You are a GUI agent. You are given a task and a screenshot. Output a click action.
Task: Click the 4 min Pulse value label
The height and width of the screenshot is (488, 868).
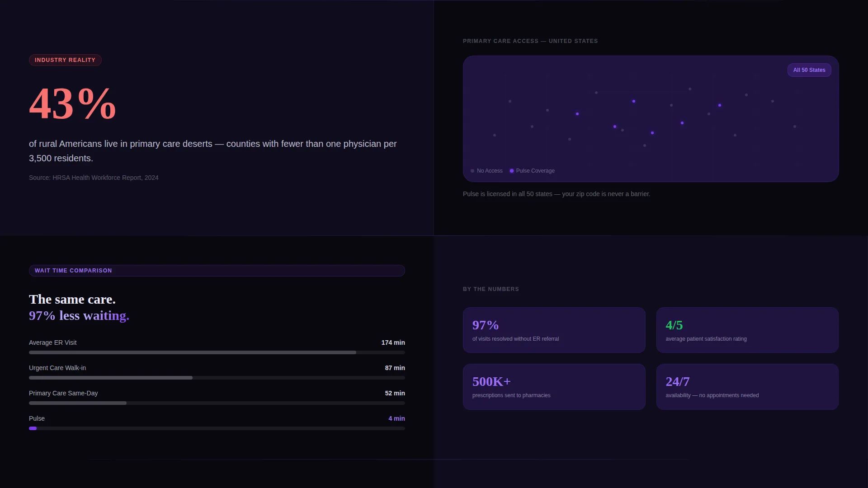(x=396, y=418)
